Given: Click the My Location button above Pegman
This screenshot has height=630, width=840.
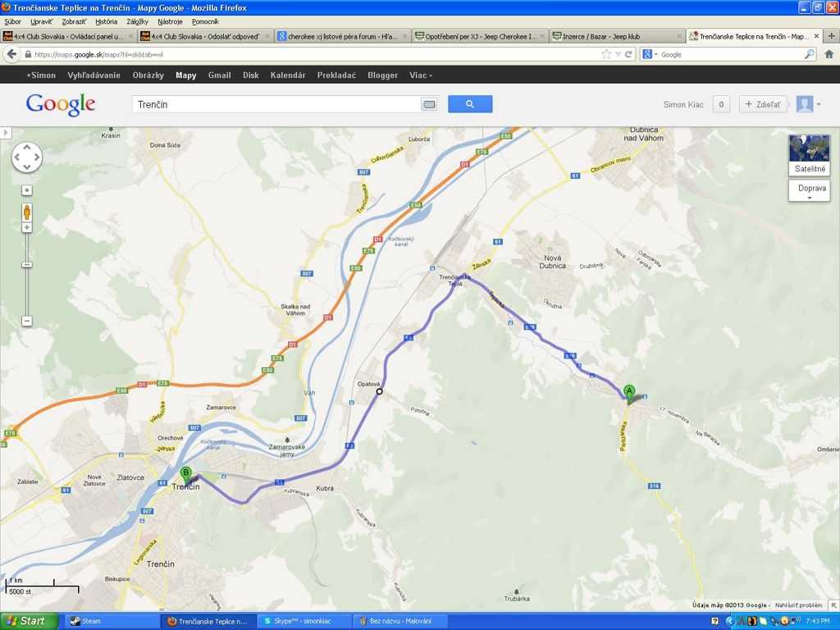Looking at the screenshot, I should pos(27,190).
